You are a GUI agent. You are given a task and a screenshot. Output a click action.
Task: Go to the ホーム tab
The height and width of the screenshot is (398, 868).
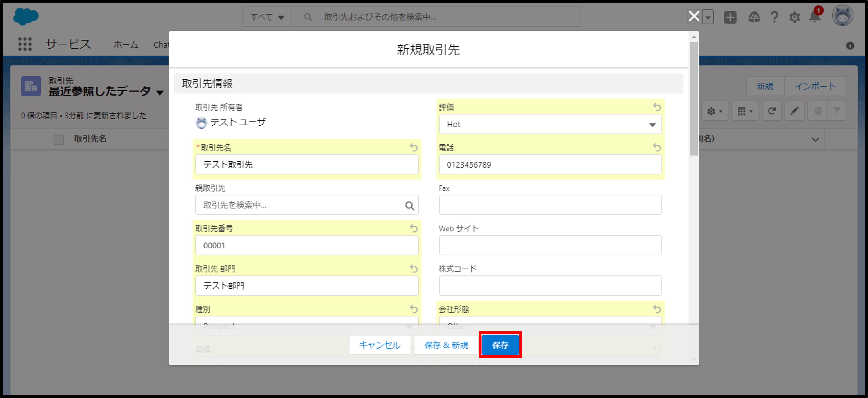pos(126,44)
